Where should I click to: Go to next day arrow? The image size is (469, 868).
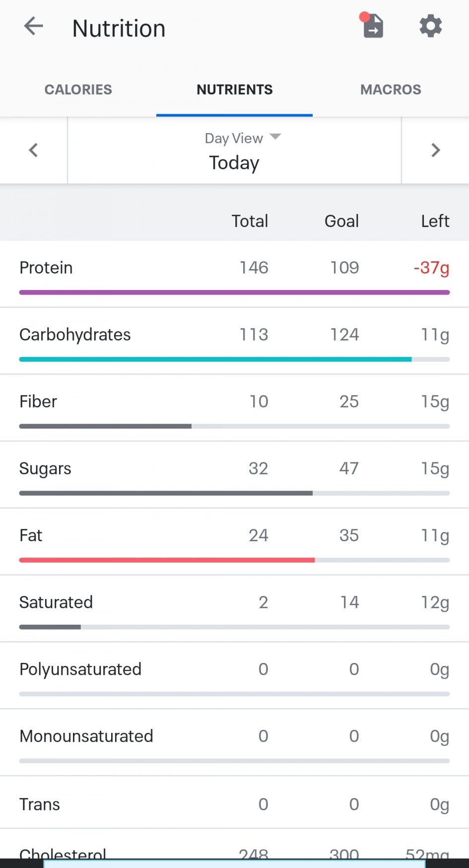click(435, 150)
